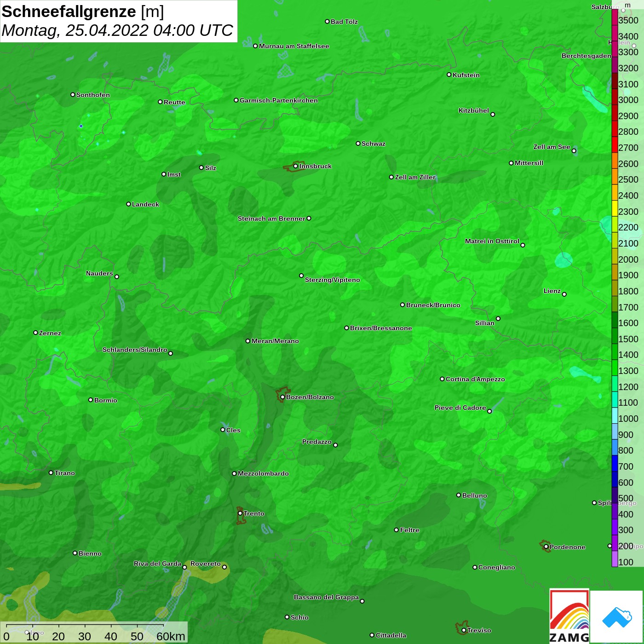Click the Sterzing/Vipiteno label
The height and width of the screenshot is (644, 644).
click(333, 280)
